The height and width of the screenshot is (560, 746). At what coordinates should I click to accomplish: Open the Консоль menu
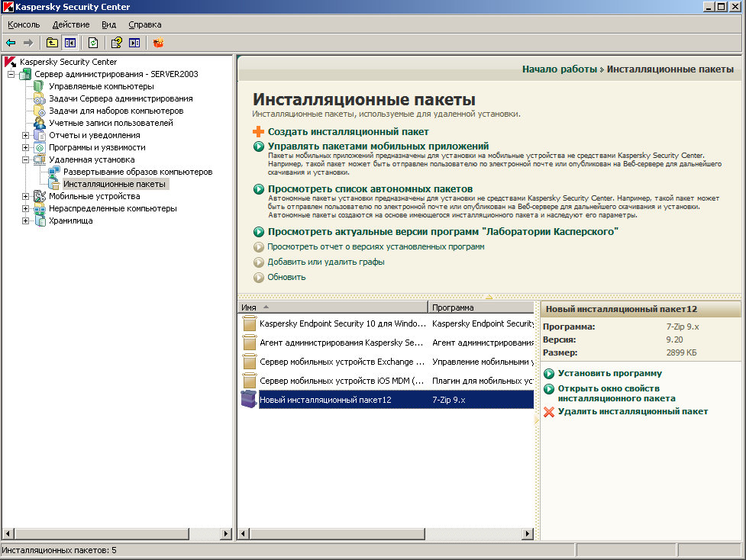click(24, 24)
